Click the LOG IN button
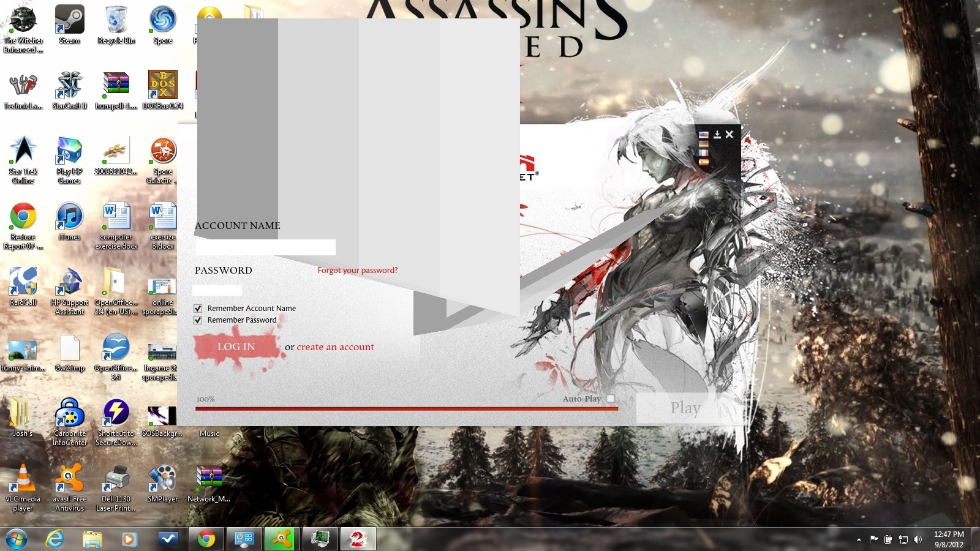This screenshot has height=551, width=980. 236,347
